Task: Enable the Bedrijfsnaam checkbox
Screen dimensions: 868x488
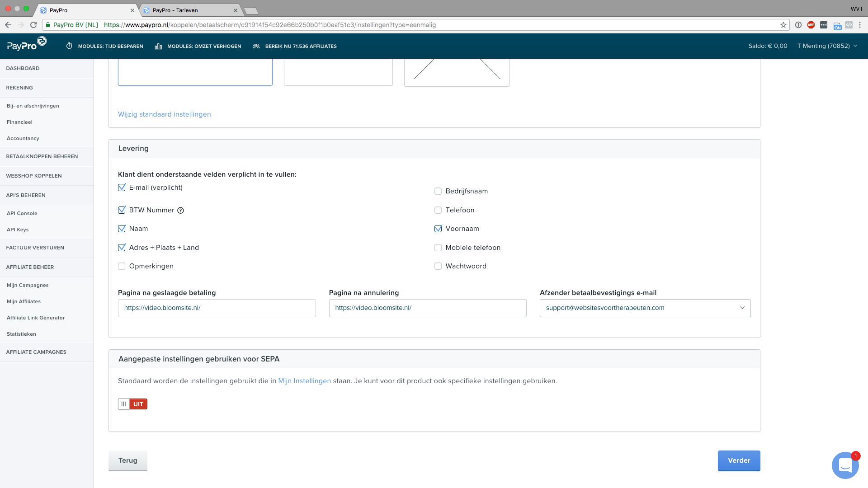Action: [x=438, y=191]
